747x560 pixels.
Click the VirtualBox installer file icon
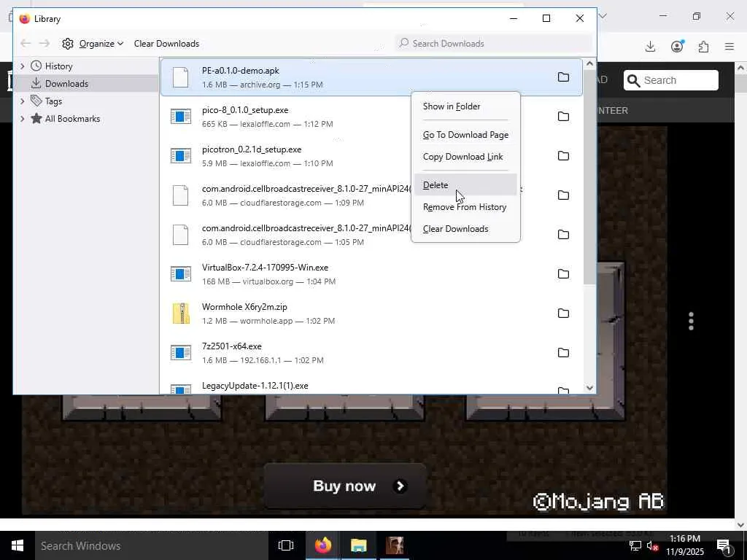[x=181, y=274]
